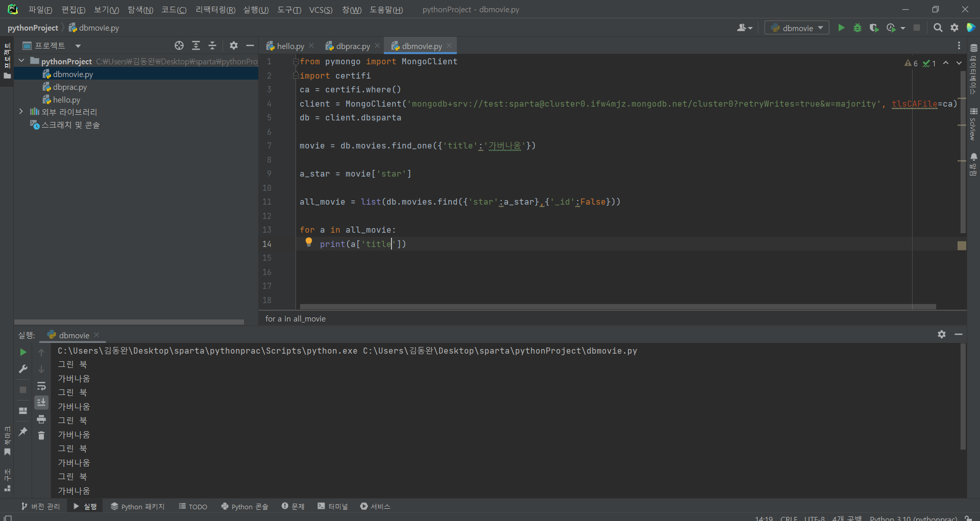Rerun dbmovie from run panel

(23, 352)
